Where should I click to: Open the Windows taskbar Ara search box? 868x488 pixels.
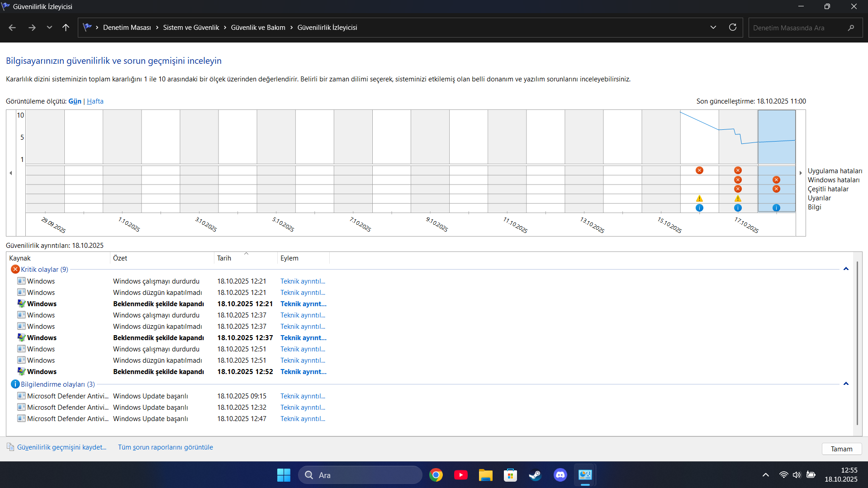coord(360,475)
